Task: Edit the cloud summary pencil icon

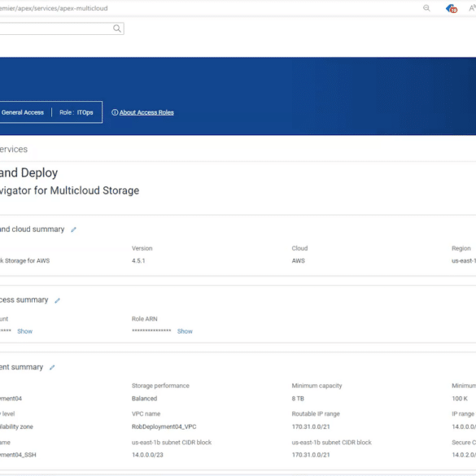Action: pos(73,229)
